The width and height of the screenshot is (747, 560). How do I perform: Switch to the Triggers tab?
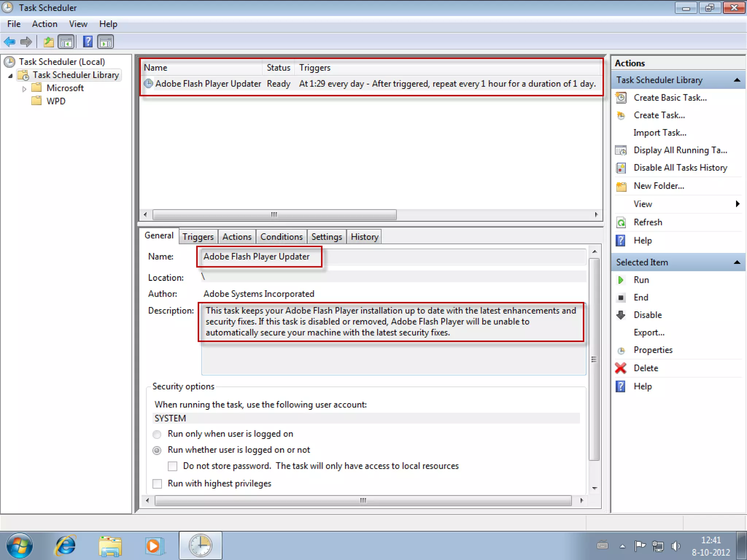[198, 237]
